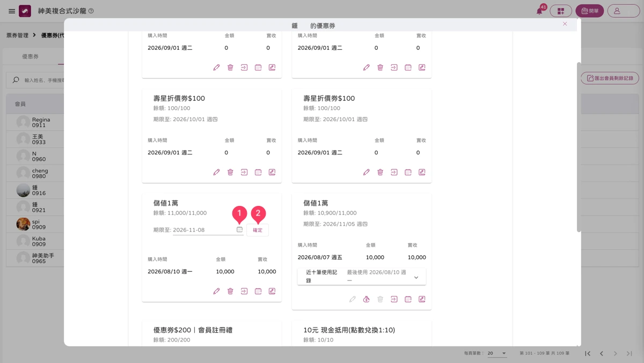Screen dimensions: 644x363
Task: Click the 10元 現金抵用(點數兌換1:10) card title
Action: pyautogui.click(x=349, y=330)
